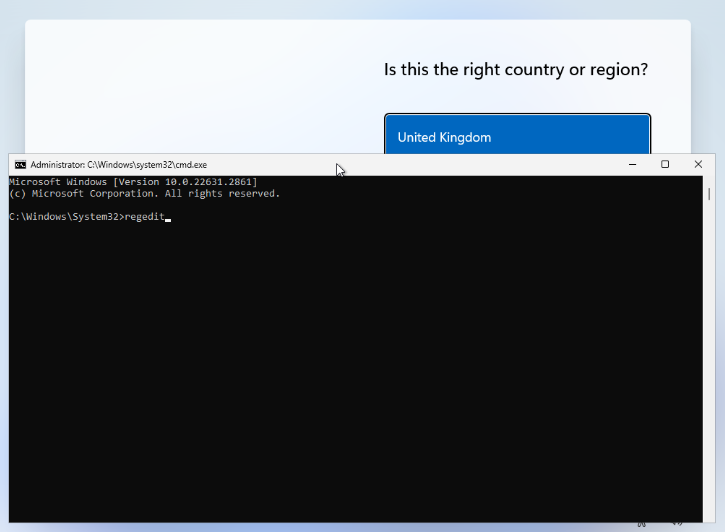The image size is (725, 532).
Task: Click the 'Is this the right country or region?' heading
Action: pos(516,70)
